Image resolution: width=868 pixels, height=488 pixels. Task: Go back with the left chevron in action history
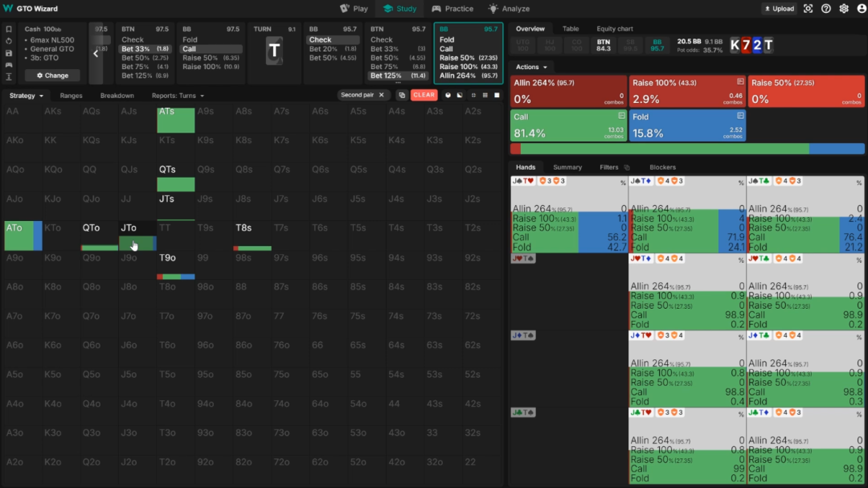(96, 53)
